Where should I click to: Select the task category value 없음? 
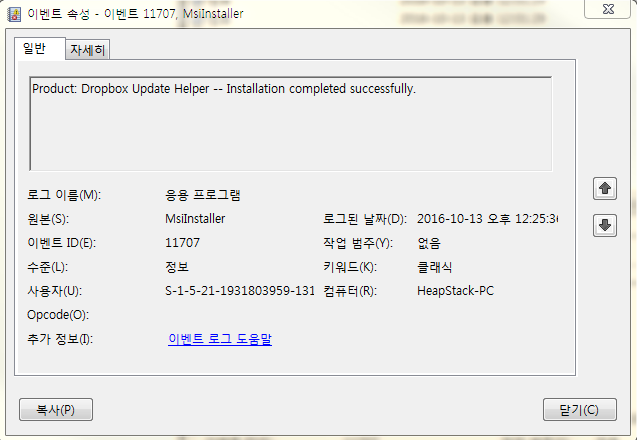(x=429, y=243)
